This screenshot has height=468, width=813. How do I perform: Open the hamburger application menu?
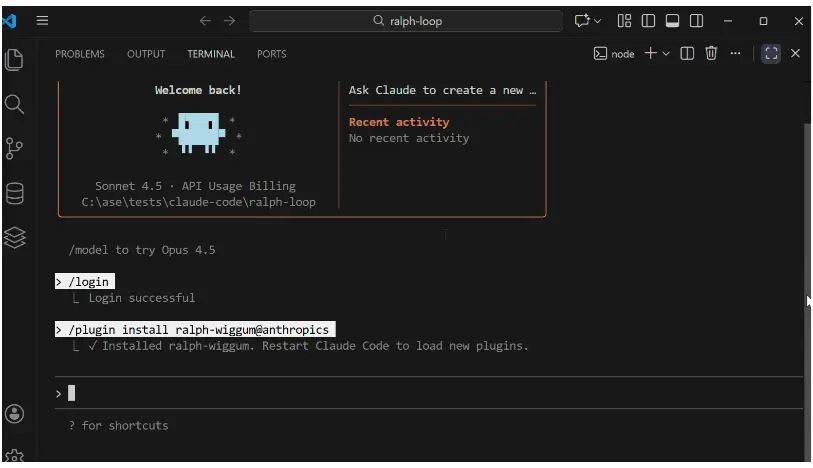42,21
